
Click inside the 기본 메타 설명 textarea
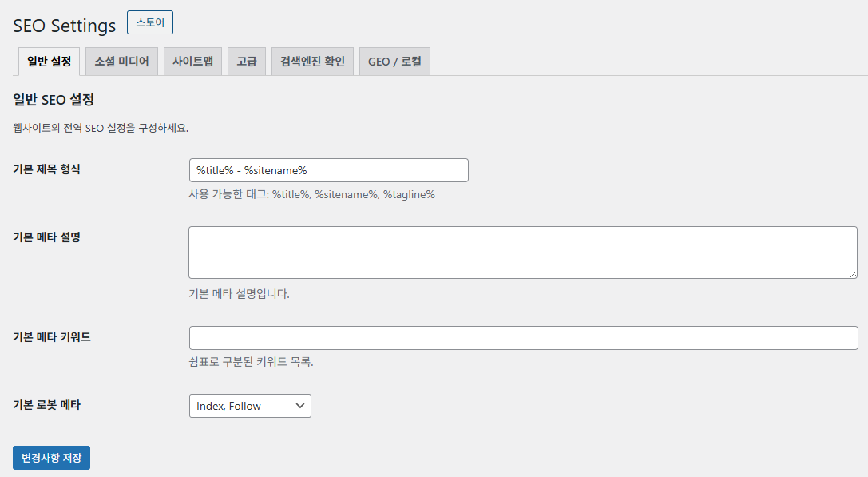(522, 252)
